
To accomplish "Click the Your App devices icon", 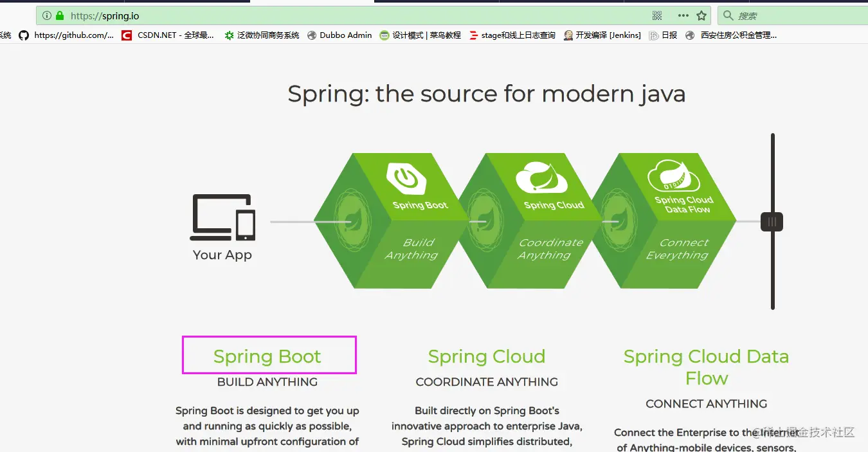I will pyautogui.click(x=222, y=217).
